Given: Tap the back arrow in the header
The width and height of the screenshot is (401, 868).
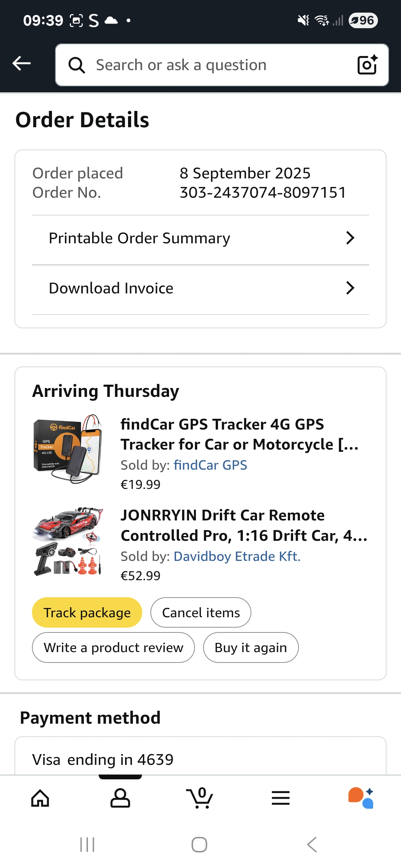Looking at the screenshot, I should [22, 63].
